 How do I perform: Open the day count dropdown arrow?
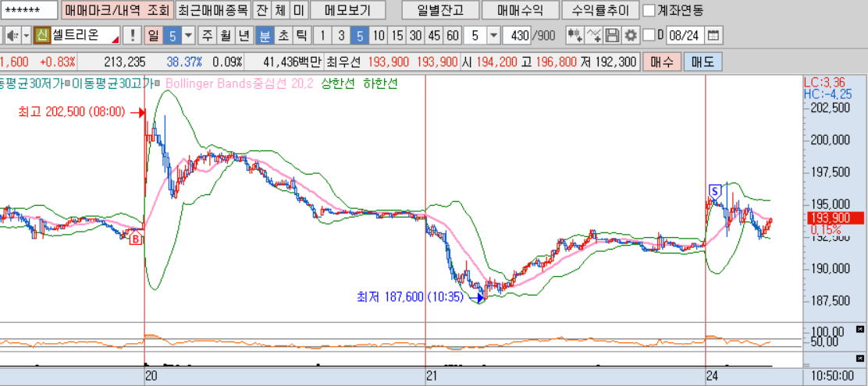(189, 36)
